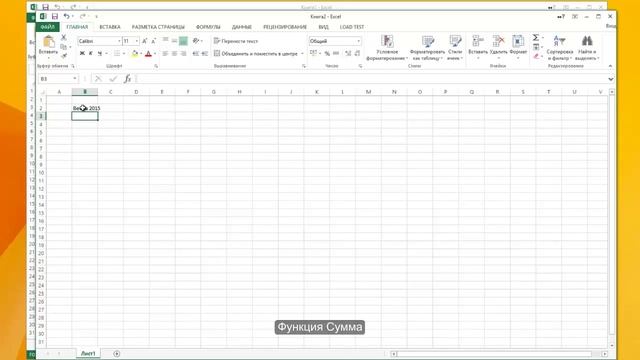Screen dimensions: 640x360
Task: Apply the yellow fill color bucket
Action: (x=135, y=53)
